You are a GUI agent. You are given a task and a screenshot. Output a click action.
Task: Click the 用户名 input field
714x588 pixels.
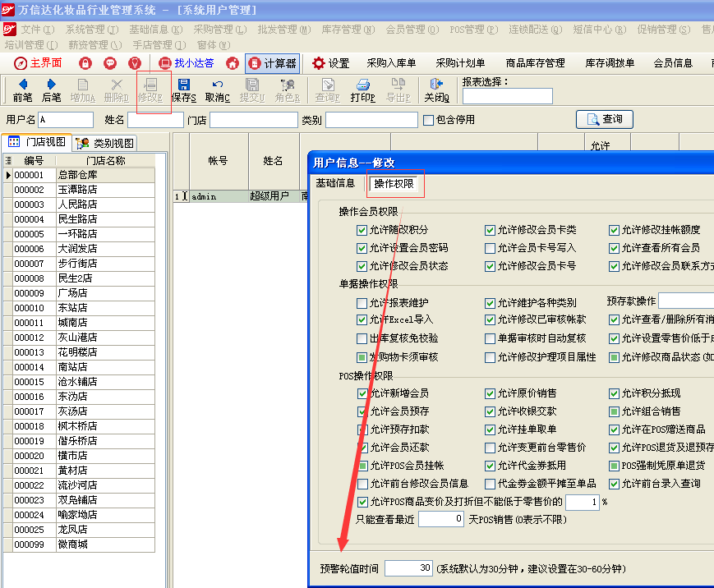66,120
